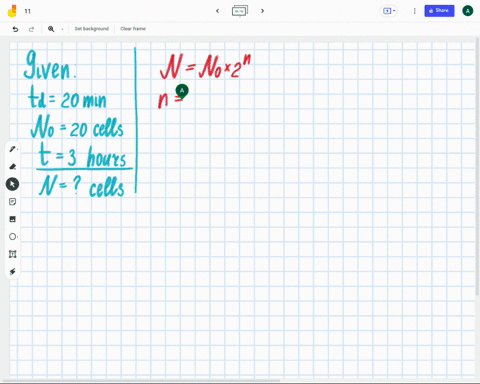Click the horizontal scrollbar at bottom
The height and width of the screenshot is (384, 480).
click(142, 380)
